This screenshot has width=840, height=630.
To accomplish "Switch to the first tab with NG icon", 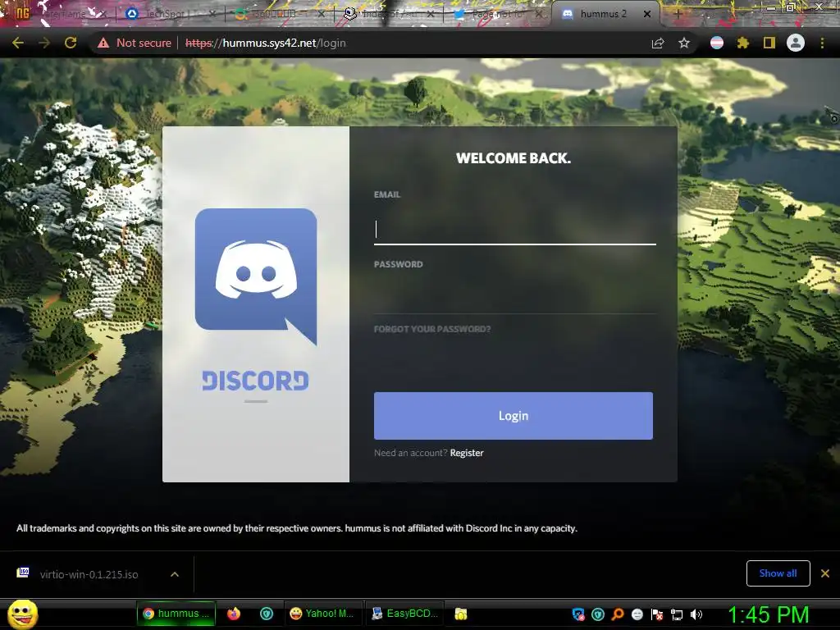I will click(59, 14).
